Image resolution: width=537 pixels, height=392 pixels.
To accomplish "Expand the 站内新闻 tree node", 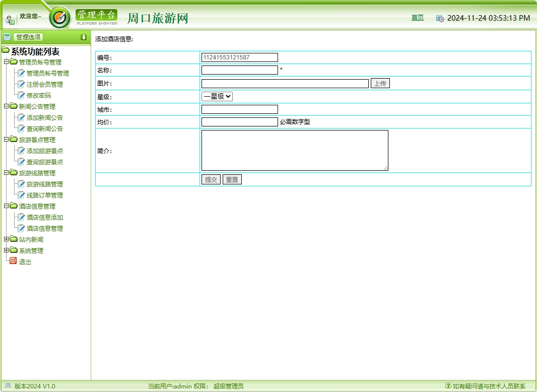I will (6, 239).
